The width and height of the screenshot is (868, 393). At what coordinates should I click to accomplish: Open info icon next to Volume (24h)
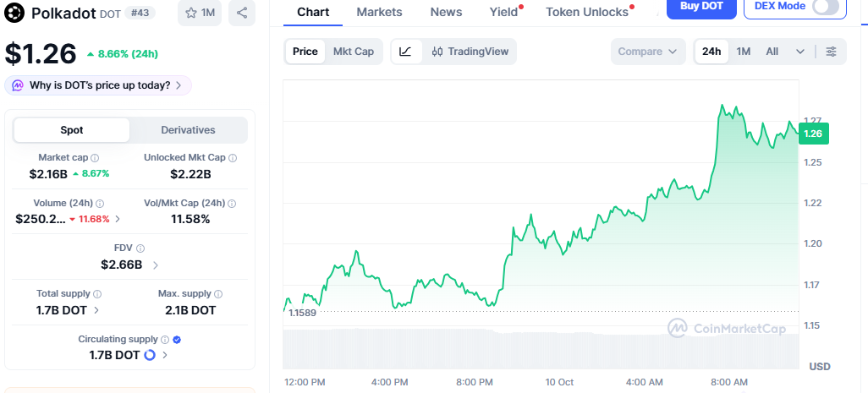click(100, 204)
